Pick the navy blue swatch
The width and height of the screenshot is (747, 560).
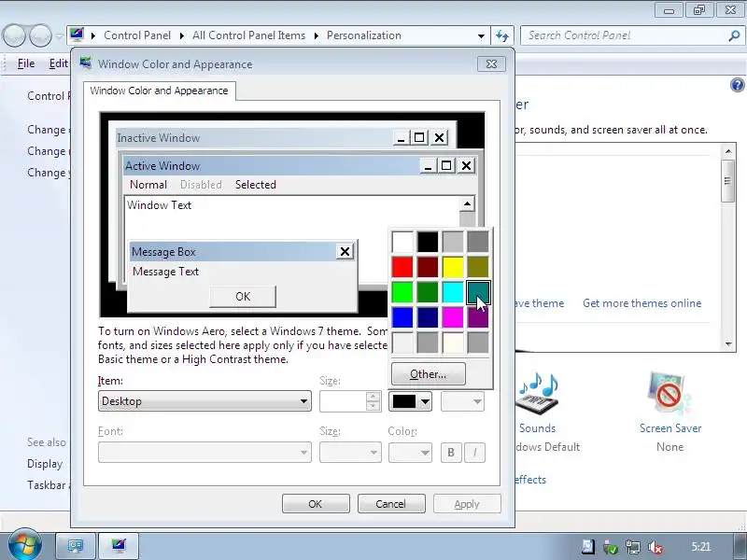tap(428, 317)
